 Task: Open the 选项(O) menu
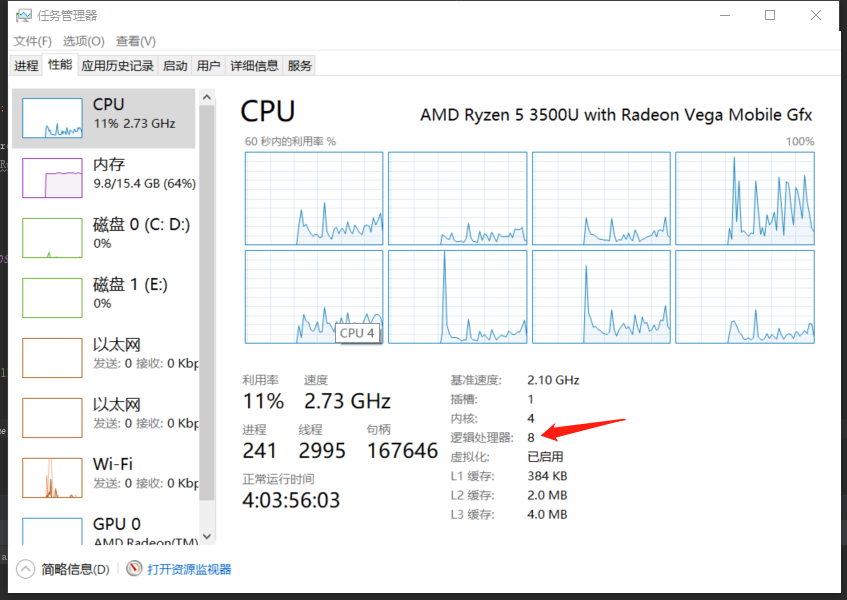tap(83, 41)
